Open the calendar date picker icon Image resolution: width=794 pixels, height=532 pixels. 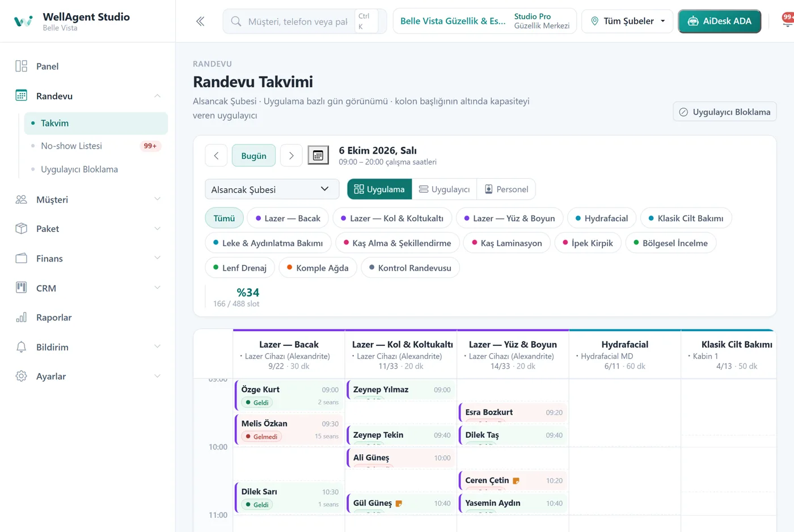(318, 155)
